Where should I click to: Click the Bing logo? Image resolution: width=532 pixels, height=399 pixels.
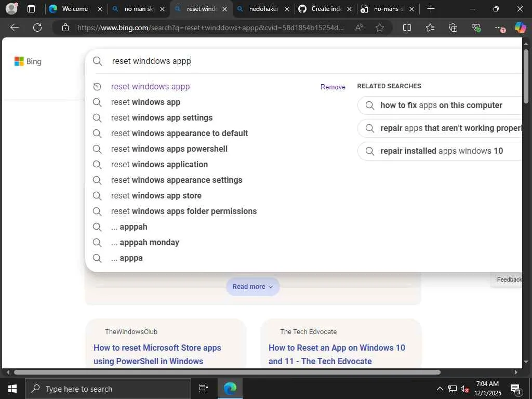click(x=28, y=61)
